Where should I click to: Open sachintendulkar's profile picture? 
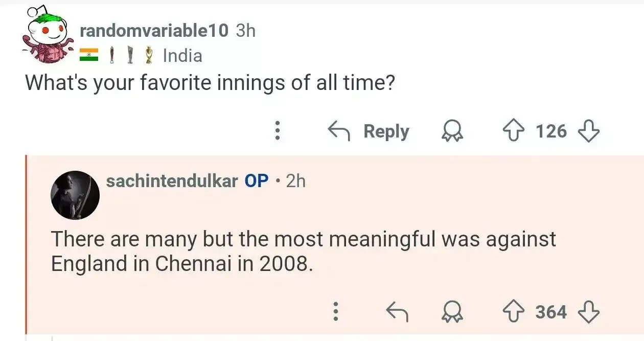[75, 195]
